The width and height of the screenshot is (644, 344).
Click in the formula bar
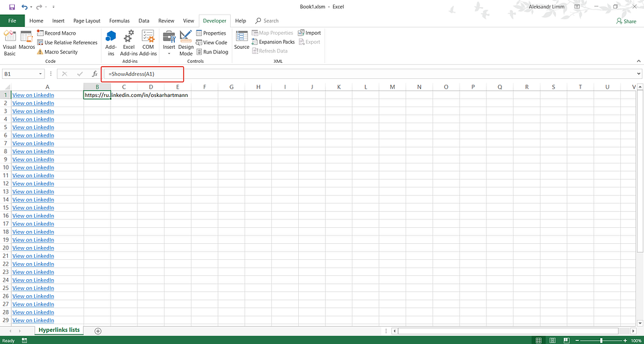[x=370, y=74]
